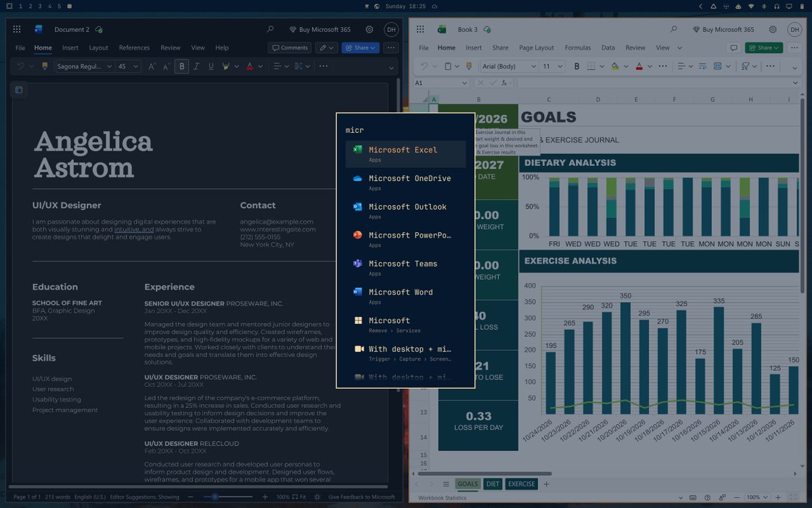The height and width of the screenshot is (508, 812).
Task: Click the Excel comments icon button
Action: point(733,48)
